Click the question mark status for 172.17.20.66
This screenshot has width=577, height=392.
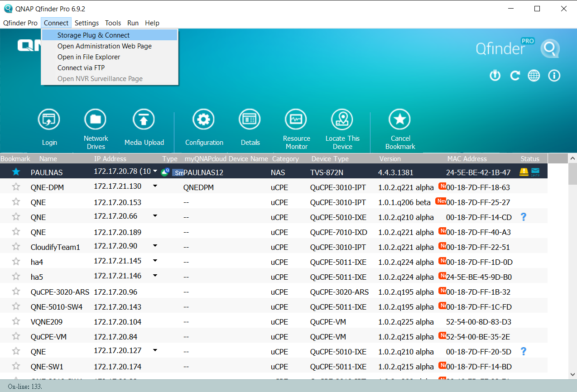click(x=524, y=217)
